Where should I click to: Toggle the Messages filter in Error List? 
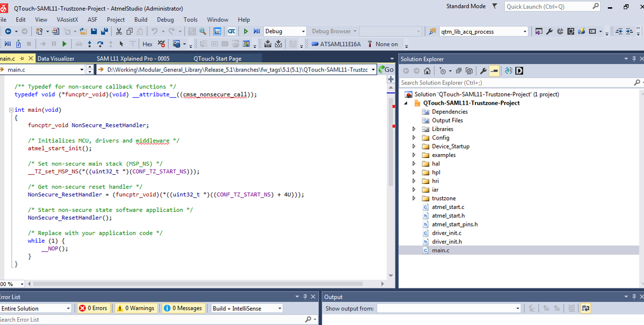[183, 308]
